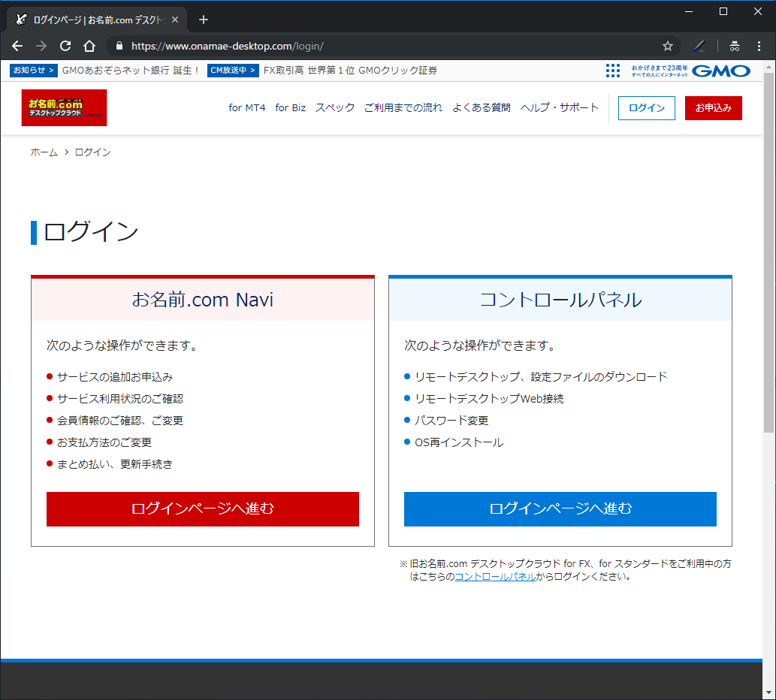
Task: Click the red ログインページへ進む button
Action: coord(202,509)
